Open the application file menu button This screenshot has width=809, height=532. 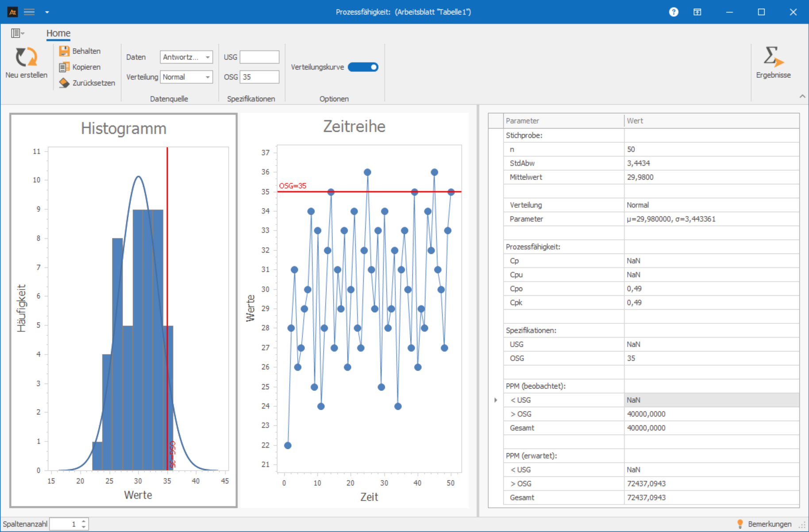click(17, 33)
